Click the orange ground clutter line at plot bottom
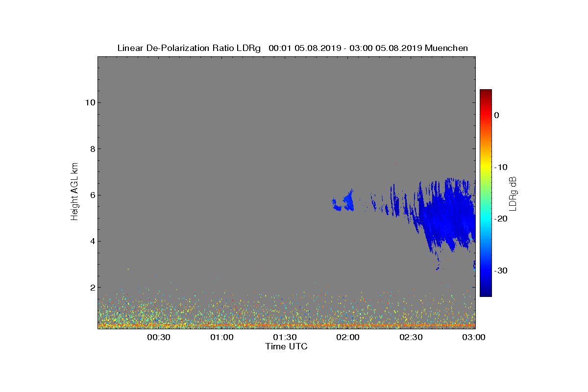 tap(286, 325)
